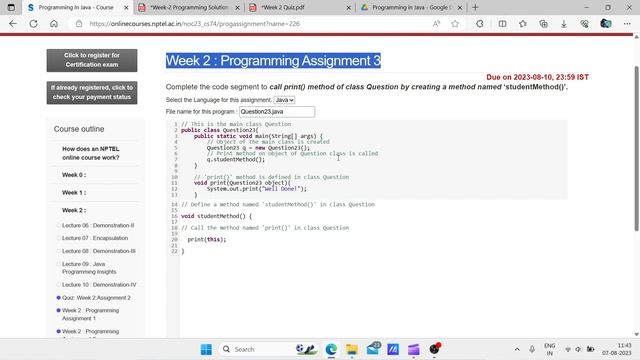
Task: Open the ENG IN language indicator
Action: [550, 349]
